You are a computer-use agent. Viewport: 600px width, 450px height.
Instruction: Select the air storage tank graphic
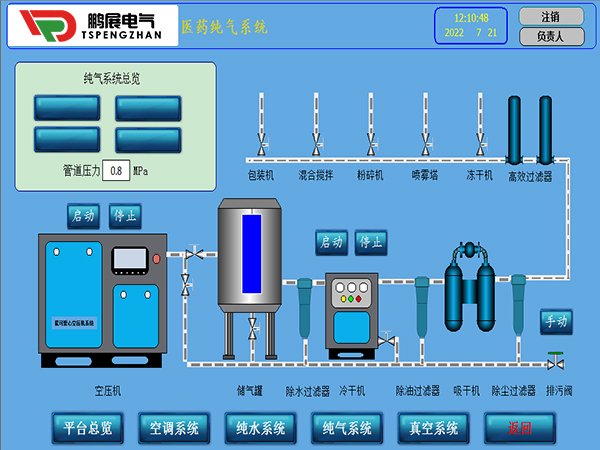tap(251, 255)
